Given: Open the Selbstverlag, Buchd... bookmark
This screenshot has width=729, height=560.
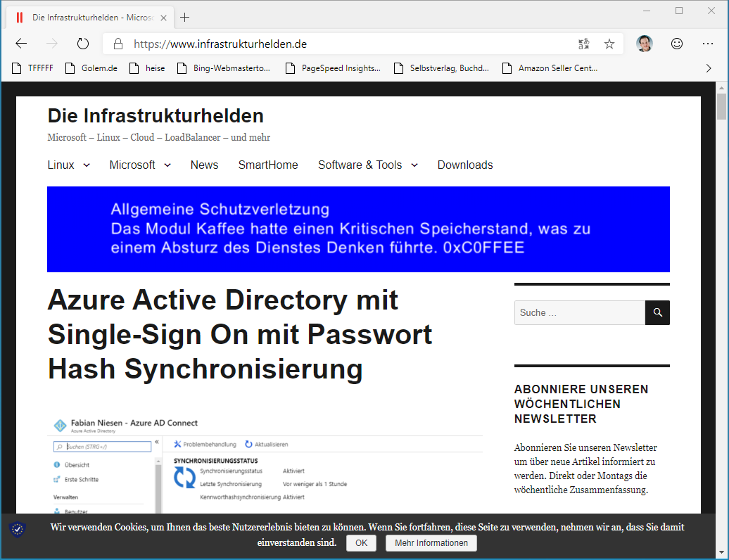Looking at the screenshot, I should click(441, 68).
